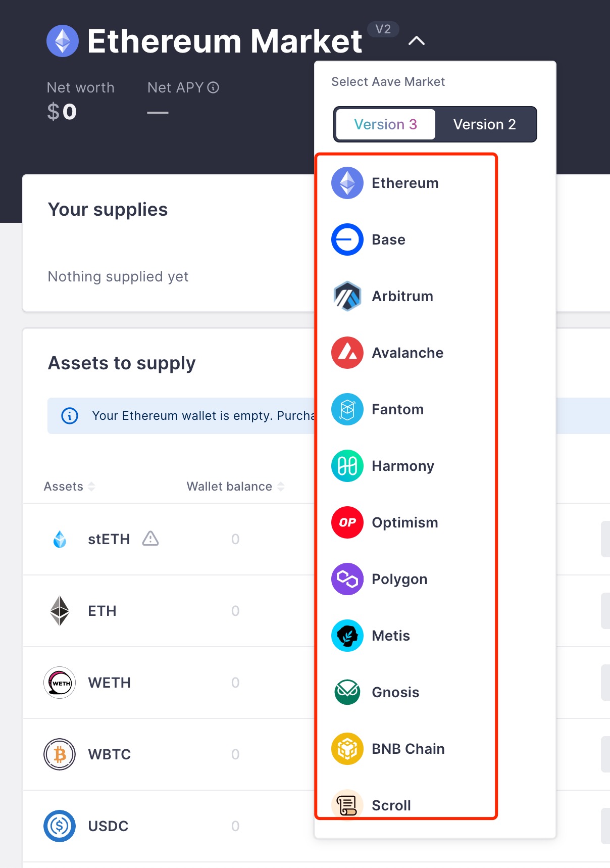Image resolution: width=610 pixels, height=868 pixels.
Task: Open the WETH asset row
Action: tap(109, 683)
